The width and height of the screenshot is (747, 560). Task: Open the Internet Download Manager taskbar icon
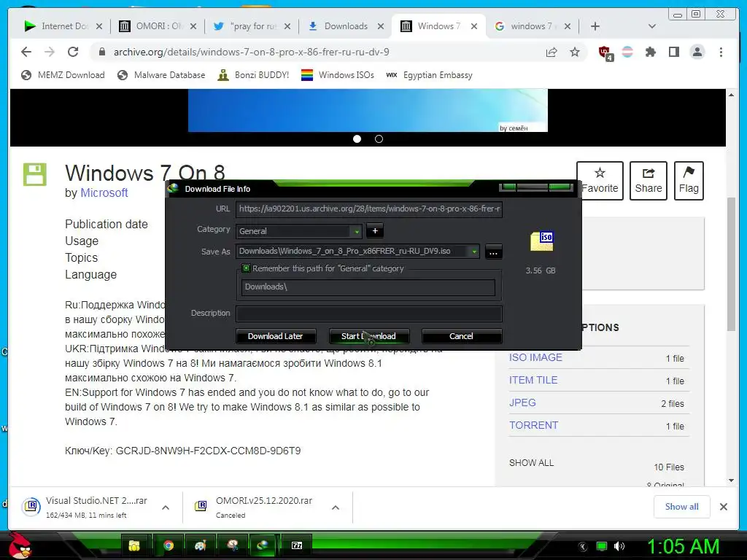point(263,545)
